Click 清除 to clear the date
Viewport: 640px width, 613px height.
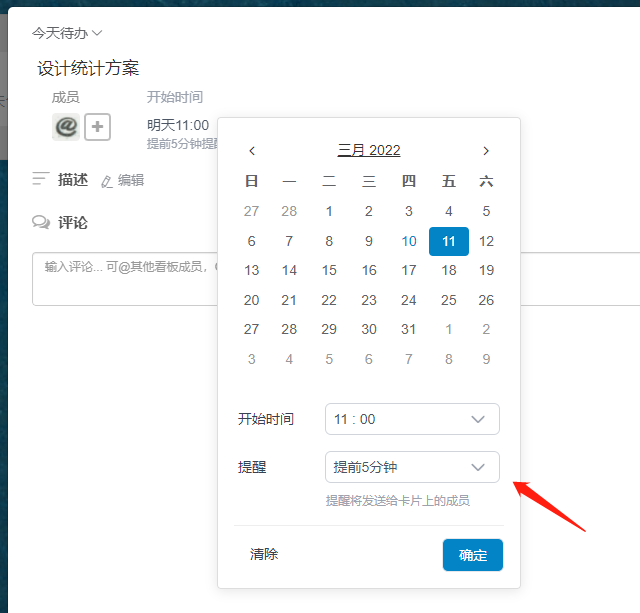point(264,554)
